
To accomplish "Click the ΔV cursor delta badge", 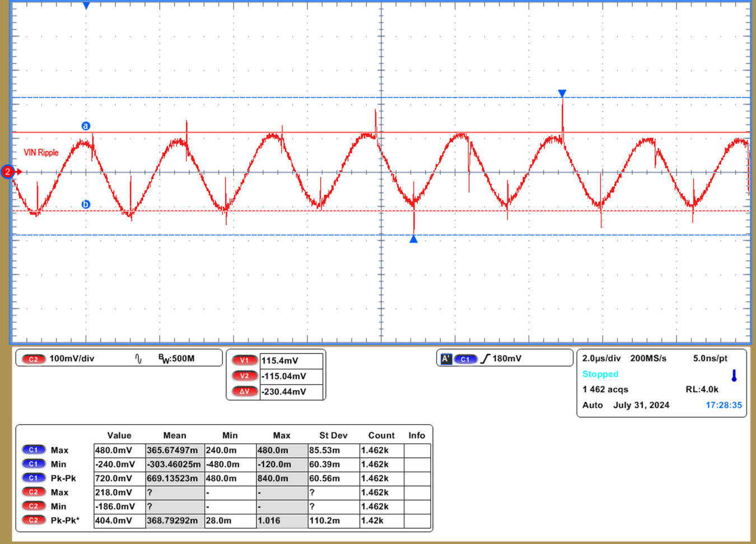I will (x=245, y=392).
